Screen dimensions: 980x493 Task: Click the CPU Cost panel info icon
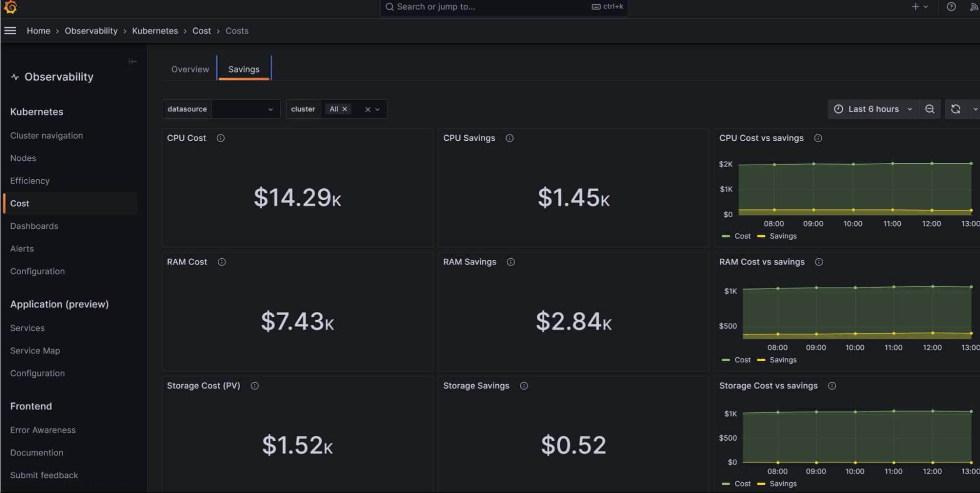220,138
